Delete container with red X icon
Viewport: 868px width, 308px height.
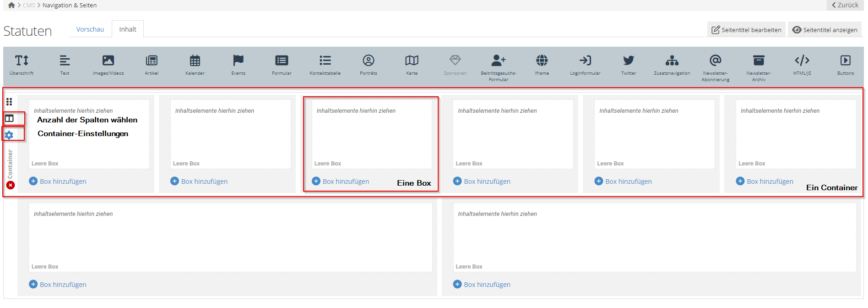(x=11, y=185)
